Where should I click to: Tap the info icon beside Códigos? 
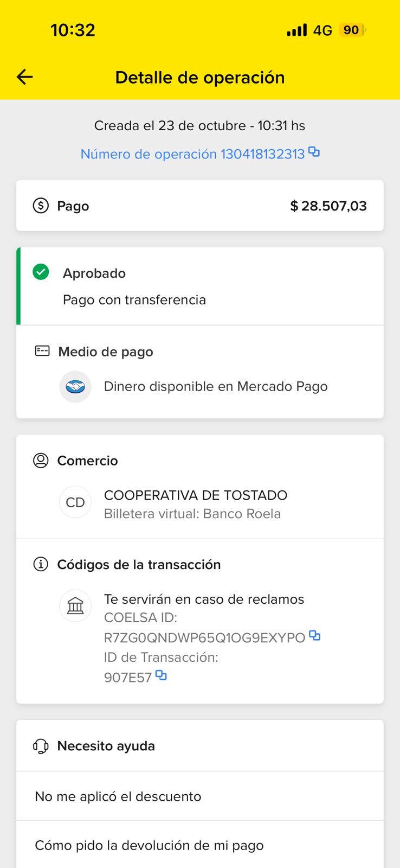pyautogui.click(x=41, y=564)
